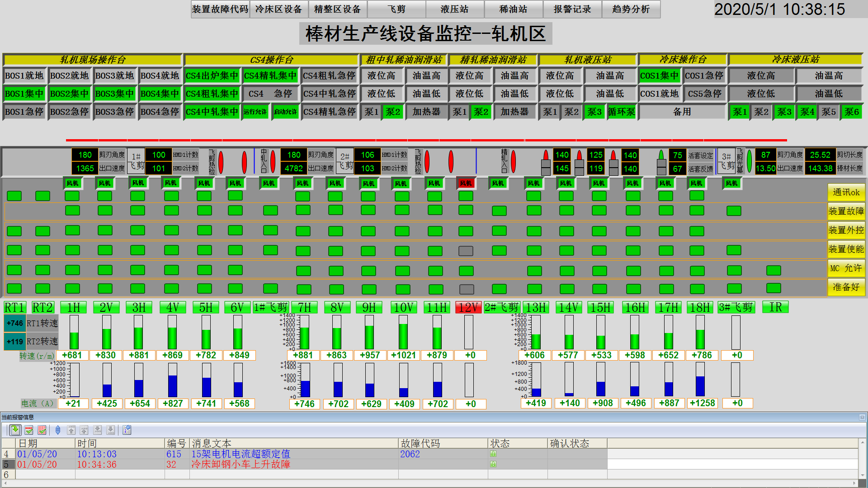This screenshot has height=488, width=868.
Task: Select the acknowledge-all alarms icon
Action: [x=42, y=430]
